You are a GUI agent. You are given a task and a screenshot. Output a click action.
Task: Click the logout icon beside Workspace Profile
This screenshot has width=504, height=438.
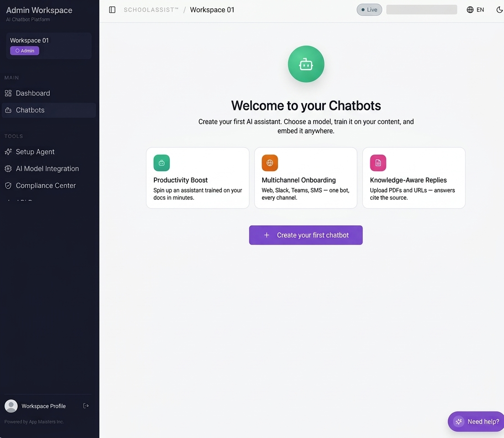86,406
